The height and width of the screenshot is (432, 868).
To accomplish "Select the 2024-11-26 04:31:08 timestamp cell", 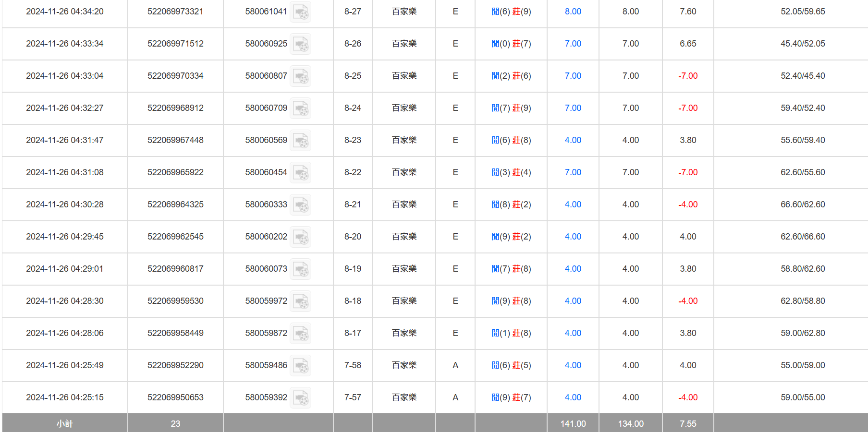I will pos(65,172).
